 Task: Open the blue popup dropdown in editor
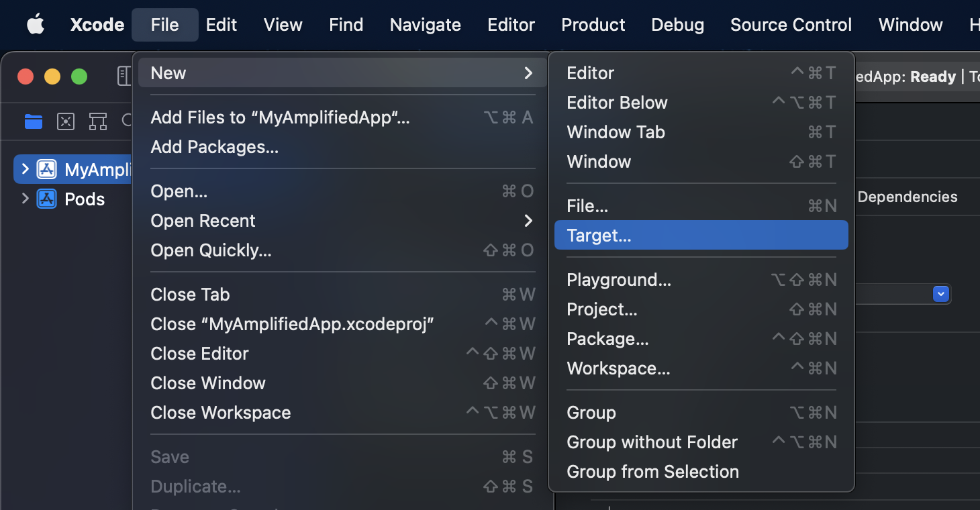click(x=940, y=294)
